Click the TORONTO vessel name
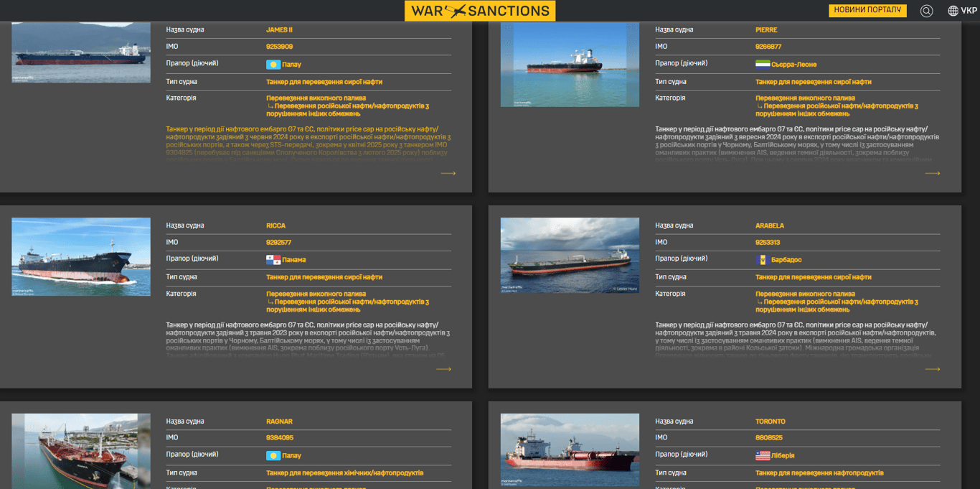Viewport: 980px width, 489px height. tap(770, 422)
